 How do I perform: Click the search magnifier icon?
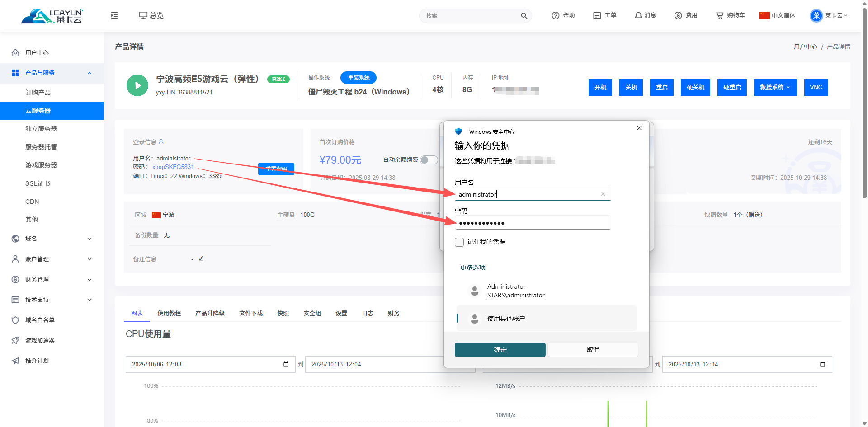[x=524, y=16]
